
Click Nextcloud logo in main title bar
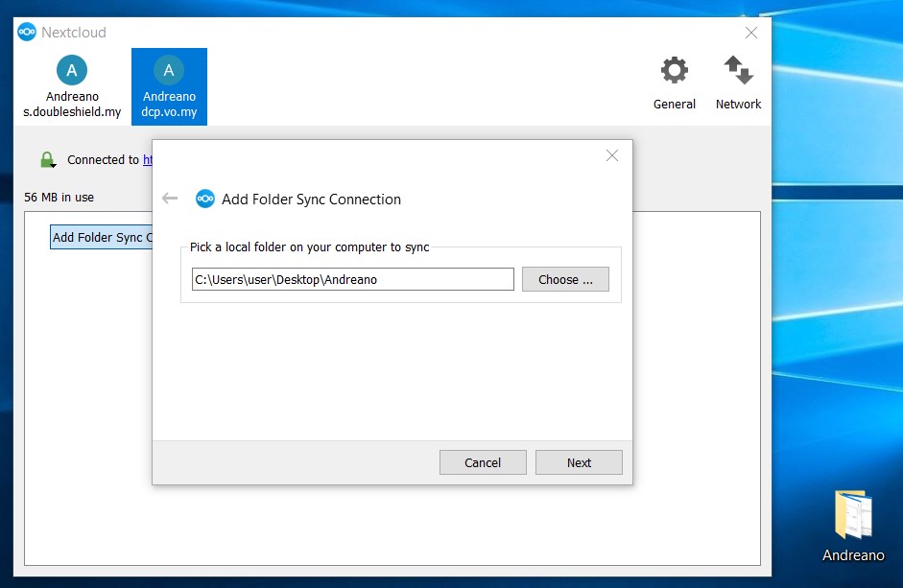point(27,32)
